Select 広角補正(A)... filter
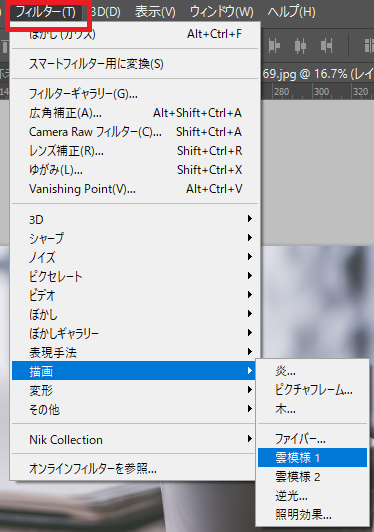The height and width of the screenshot is (532, 374). click(x=135, y=113)
